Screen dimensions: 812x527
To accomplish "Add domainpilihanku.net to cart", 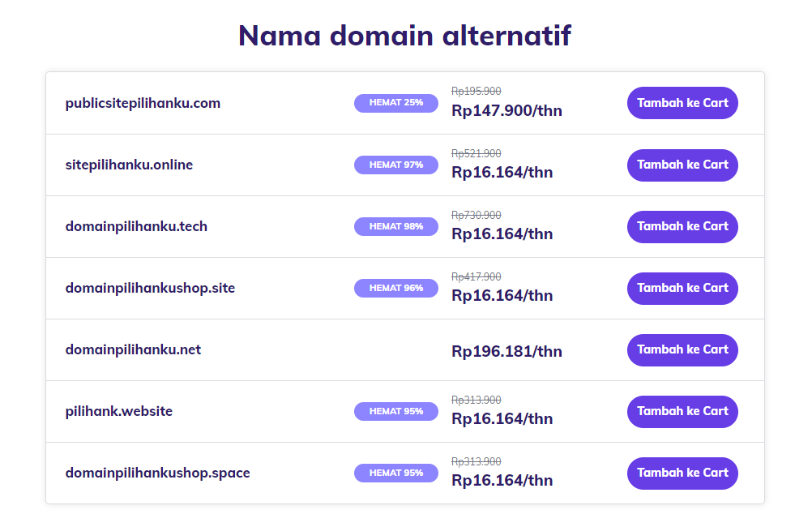I will pos(682,349).
